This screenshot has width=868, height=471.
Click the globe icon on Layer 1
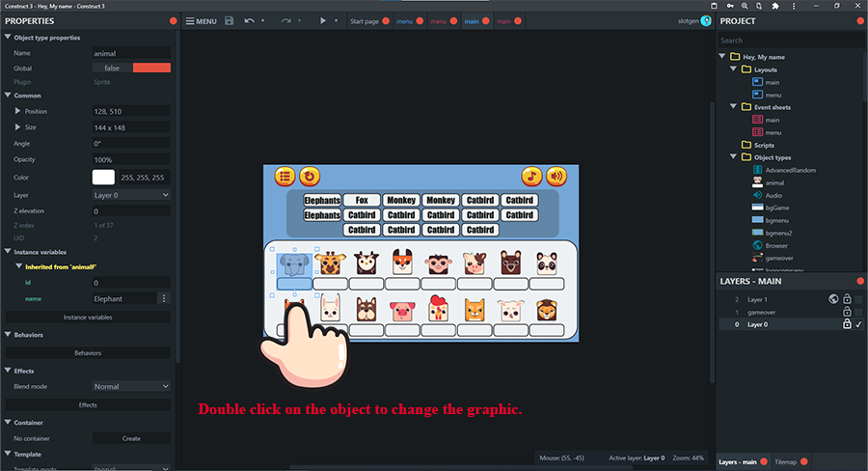(x=833, y=299)
